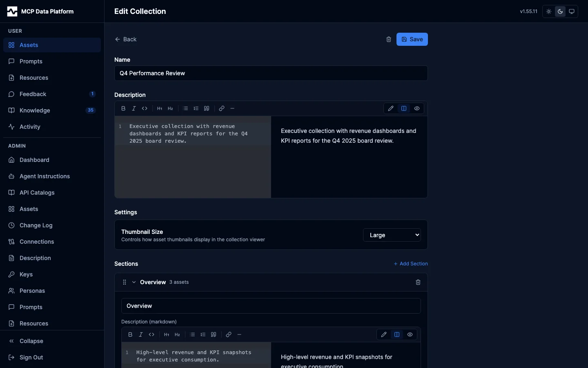Apply italic in collection Description toolbar

[134, 108]
